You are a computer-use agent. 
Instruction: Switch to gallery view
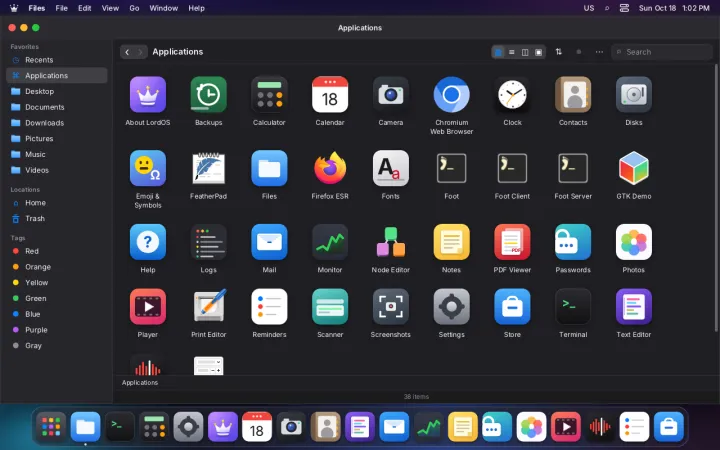(x=539, y=52)
